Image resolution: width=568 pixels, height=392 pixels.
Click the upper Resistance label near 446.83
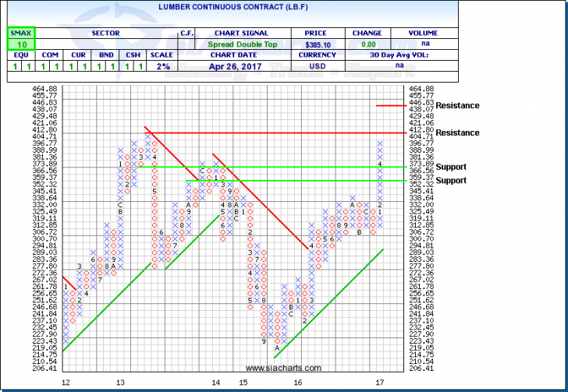[458, 105]
